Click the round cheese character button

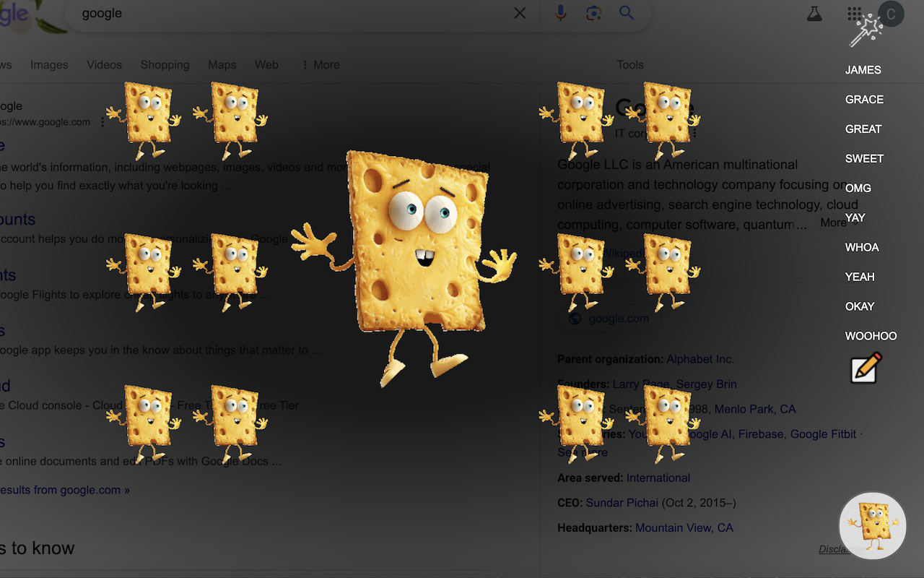tap(872, 525)
